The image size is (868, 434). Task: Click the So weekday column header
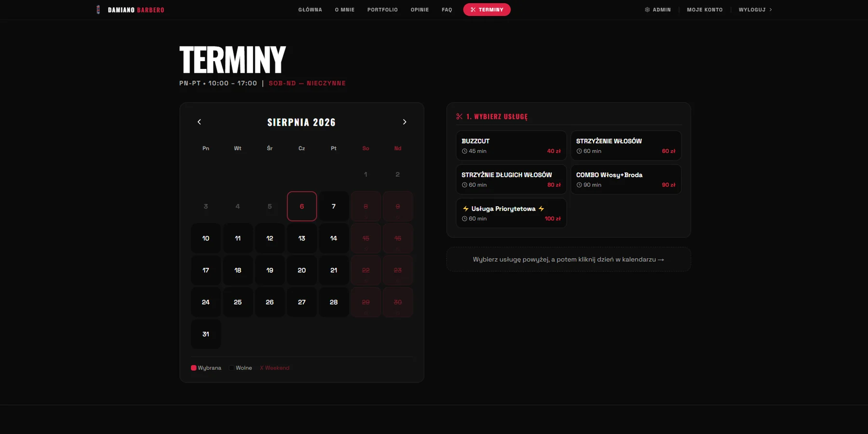pos(366,148)
